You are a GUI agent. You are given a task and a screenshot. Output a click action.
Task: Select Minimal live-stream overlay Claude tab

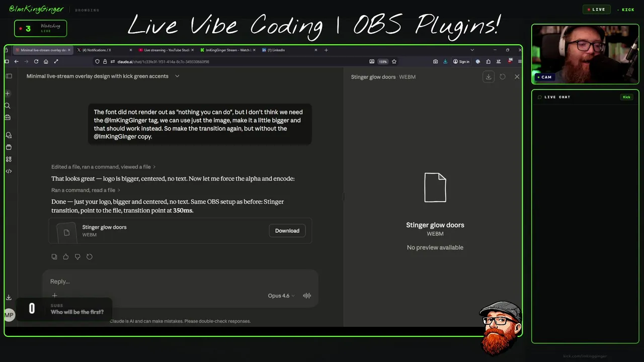tap(43, 50)
